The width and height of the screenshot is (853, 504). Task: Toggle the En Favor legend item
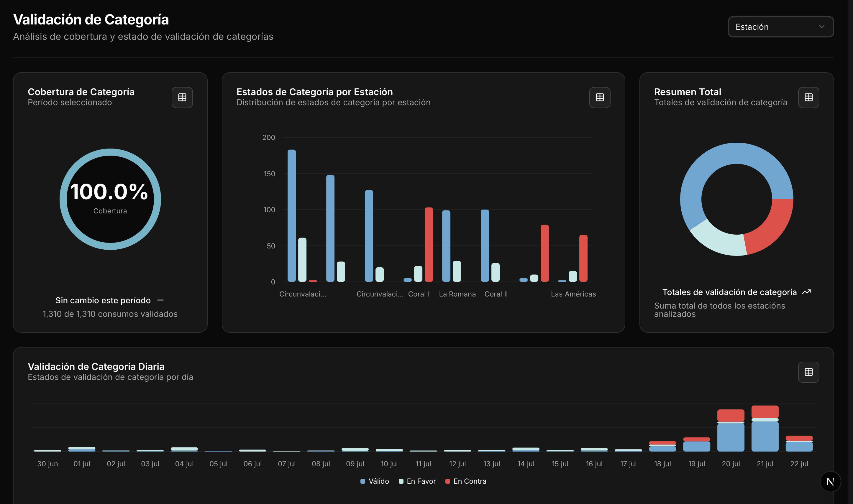417,481
